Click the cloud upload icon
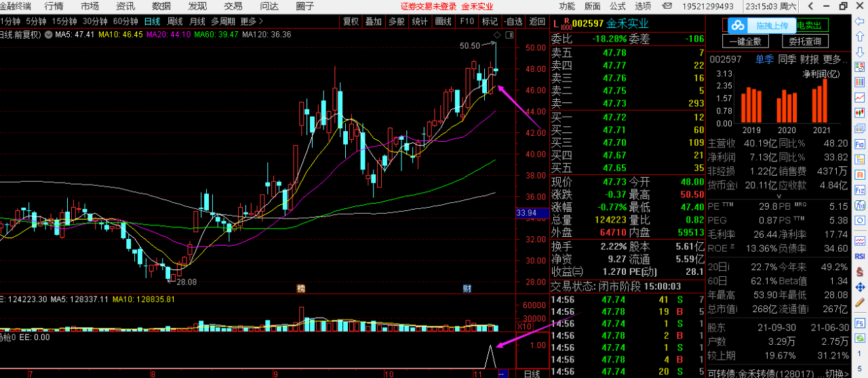 point(737,26)
